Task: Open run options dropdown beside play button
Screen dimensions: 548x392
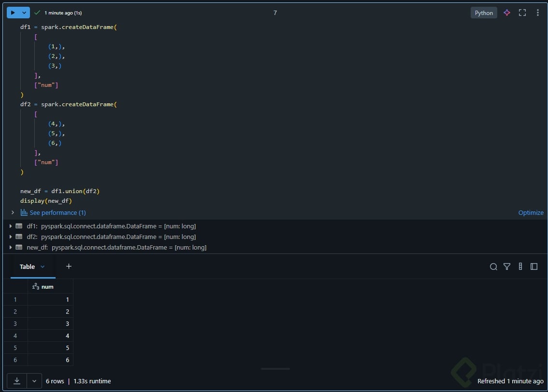Action: tap(24, 13)
